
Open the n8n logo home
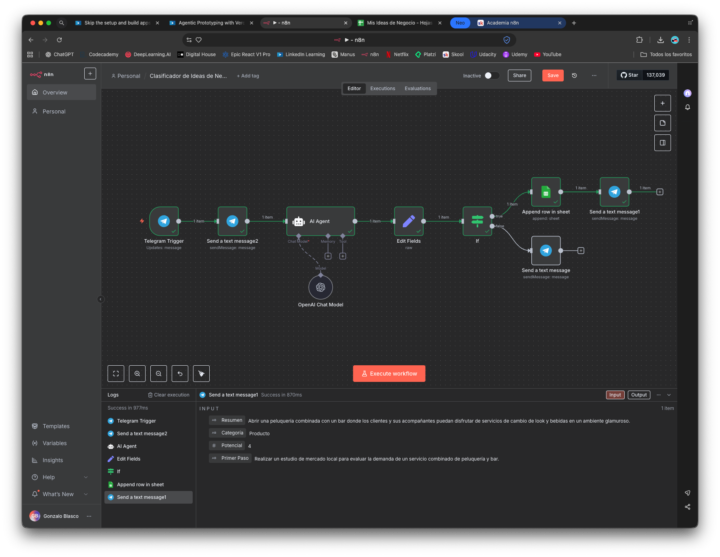click(42, 74)
